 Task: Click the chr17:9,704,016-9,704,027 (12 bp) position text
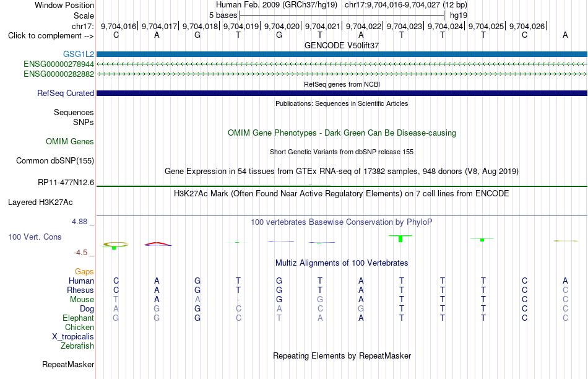point(406,5)
